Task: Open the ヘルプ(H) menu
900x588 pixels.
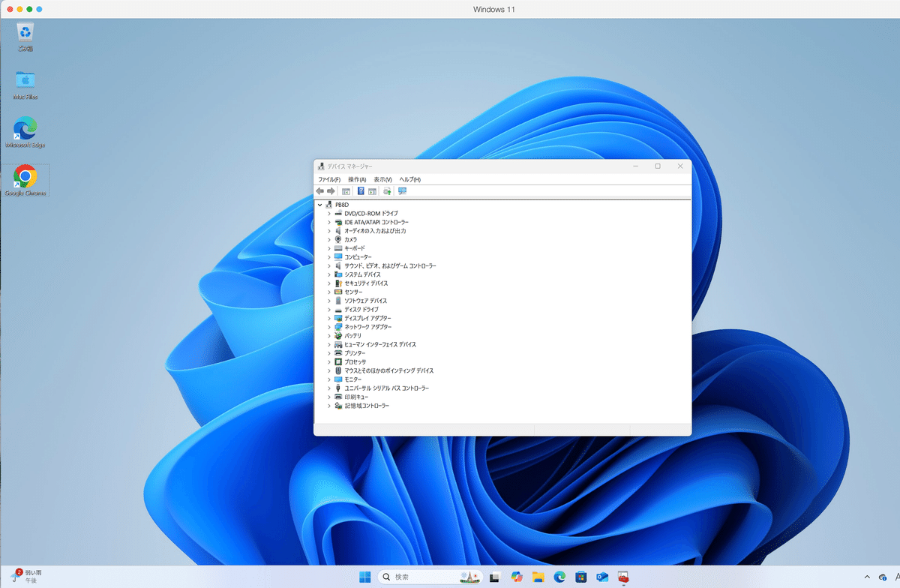Action: [409, 180]
